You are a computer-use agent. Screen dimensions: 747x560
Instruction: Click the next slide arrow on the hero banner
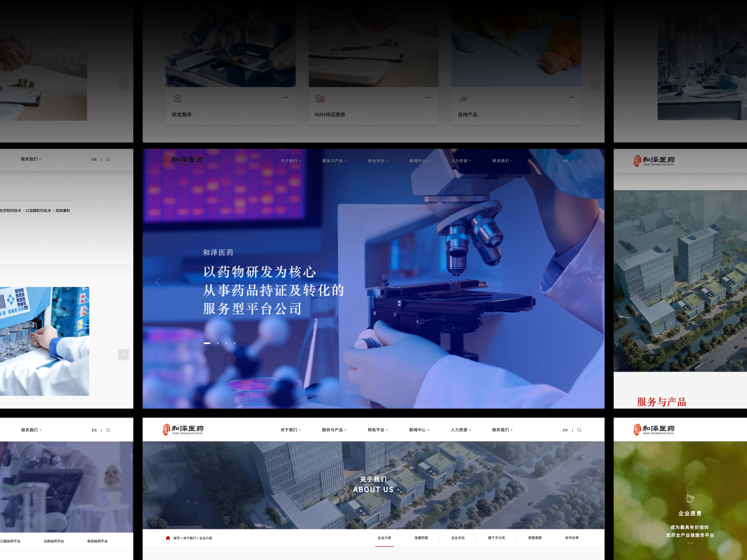(x=590, y=282)
